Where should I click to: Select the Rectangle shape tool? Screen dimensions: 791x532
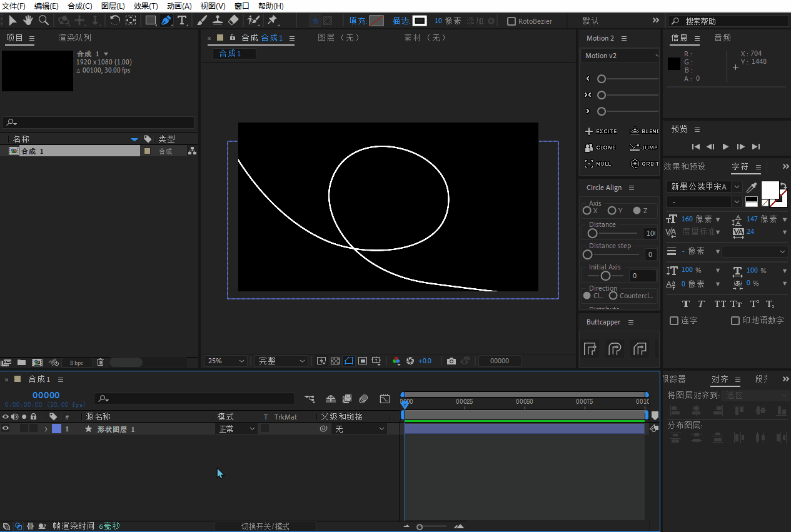151,21
